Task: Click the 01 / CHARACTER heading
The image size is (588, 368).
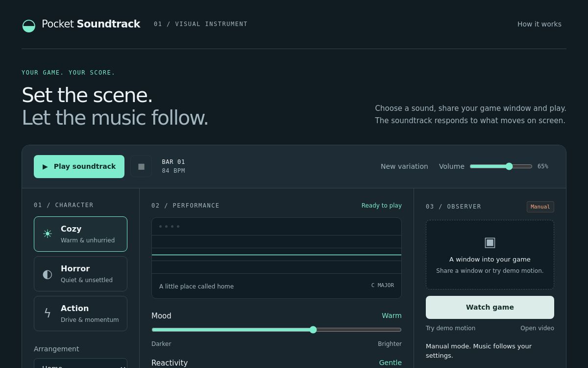Action: click(64, 205)
